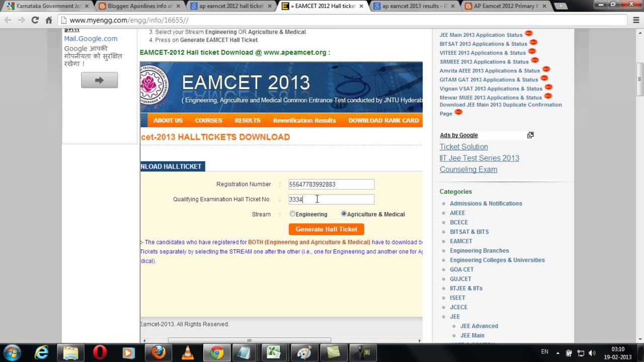Open VLC media player in taskbar

[187, 352]
